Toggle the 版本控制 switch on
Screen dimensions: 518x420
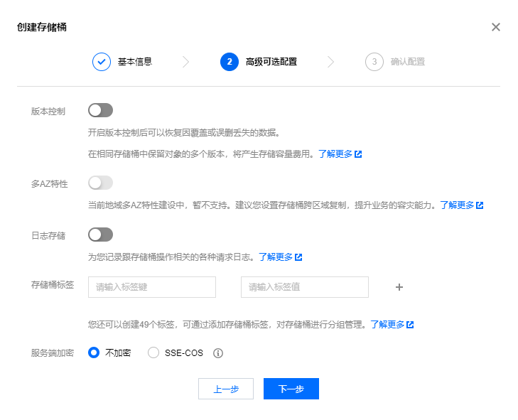pos(100,110)
